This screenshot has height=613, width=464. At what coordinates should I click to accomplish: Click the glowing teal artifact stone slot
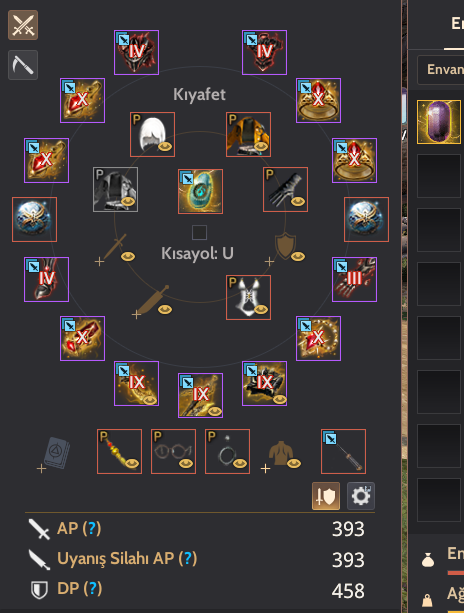coord(201,192)
